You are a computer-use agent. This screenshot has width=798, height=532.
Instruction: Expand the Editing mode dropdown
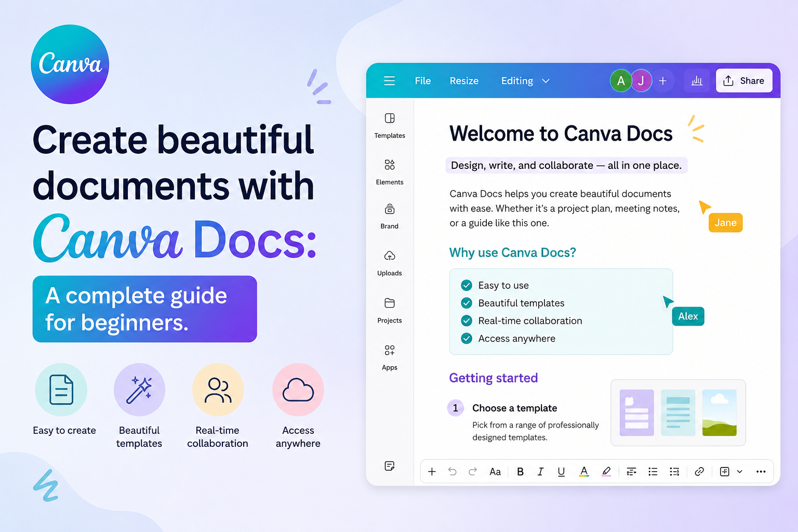(525, 81)
